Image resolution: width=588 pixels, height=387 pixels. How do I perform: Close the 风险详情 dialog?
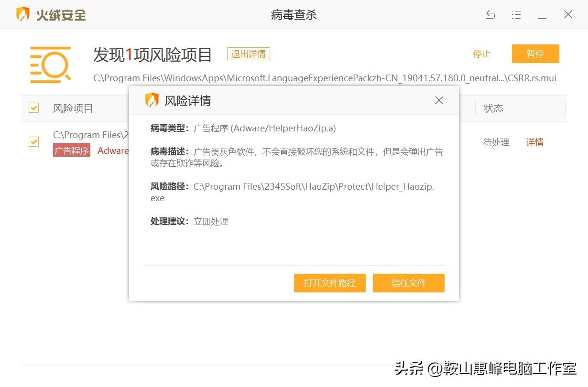(439, 100)
